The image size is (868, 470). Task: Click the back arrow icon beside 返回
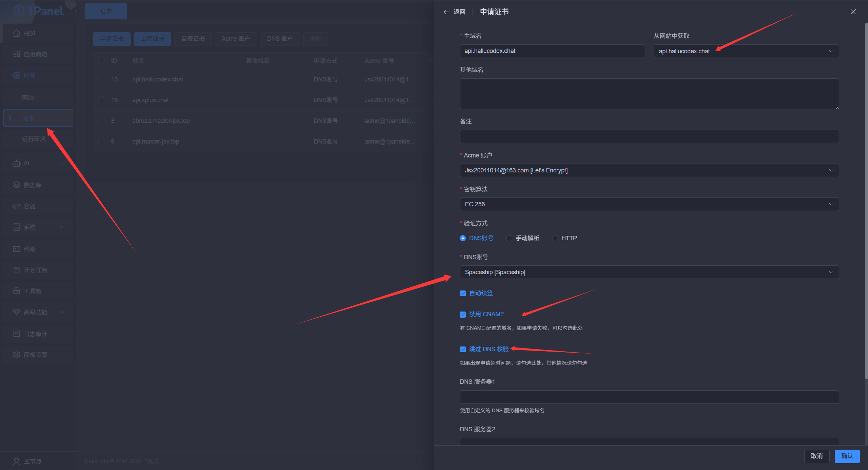click(x=446, y=12)
